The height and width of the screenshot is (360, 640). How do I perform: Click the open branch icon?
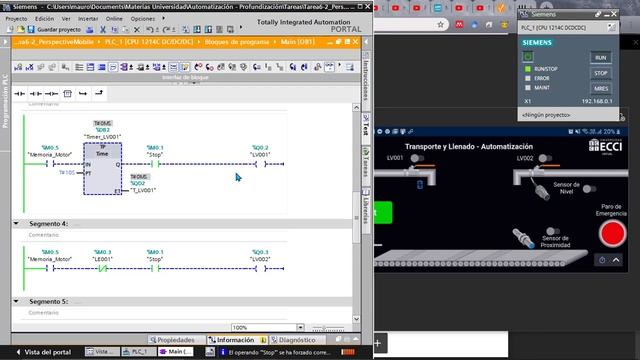click(x=83, y=93)
